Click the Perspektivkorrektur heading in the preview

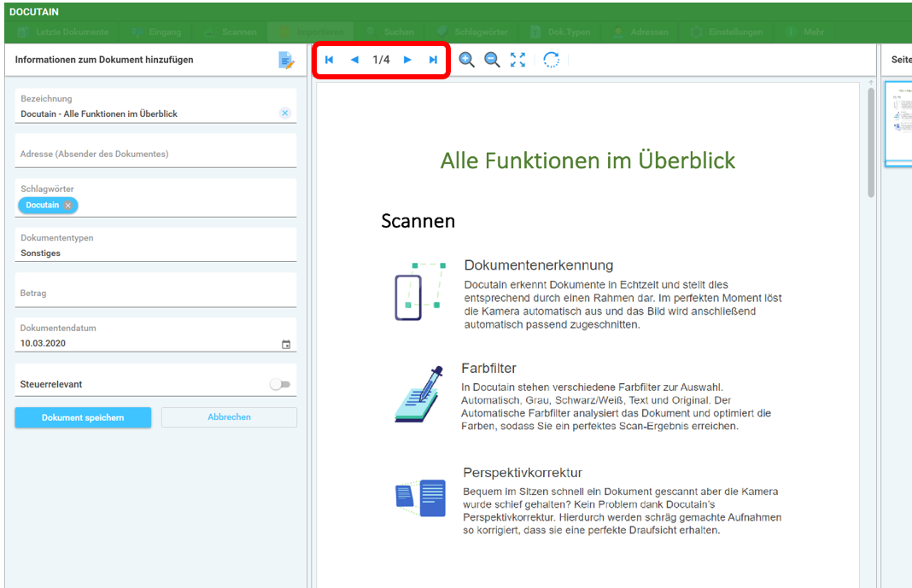click(523, 473)
